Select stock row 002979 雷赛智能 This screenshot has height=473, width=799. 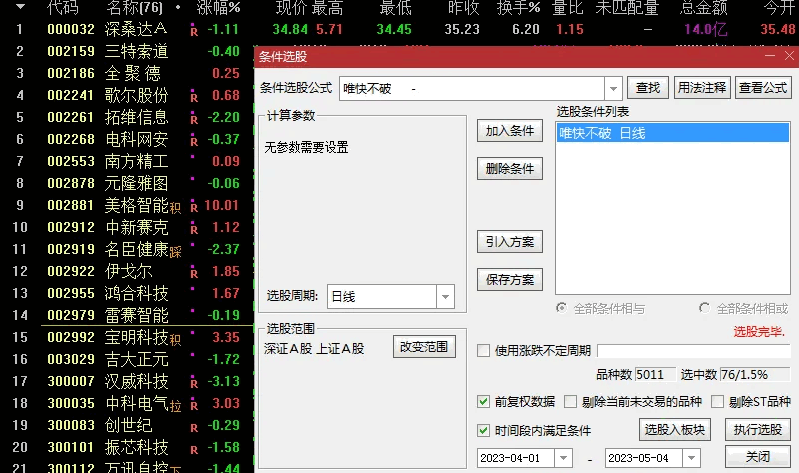(x=127, y=315)
